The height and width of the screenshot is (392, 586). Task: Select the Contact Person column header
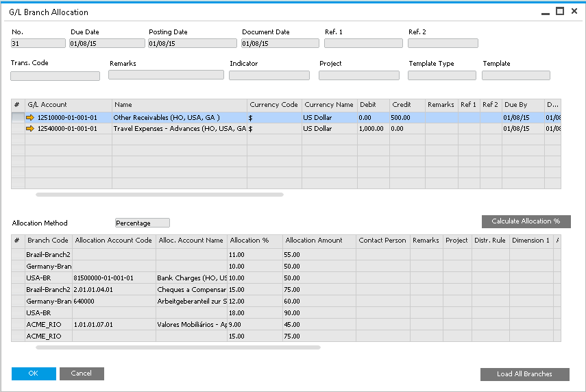coord(382,241)
